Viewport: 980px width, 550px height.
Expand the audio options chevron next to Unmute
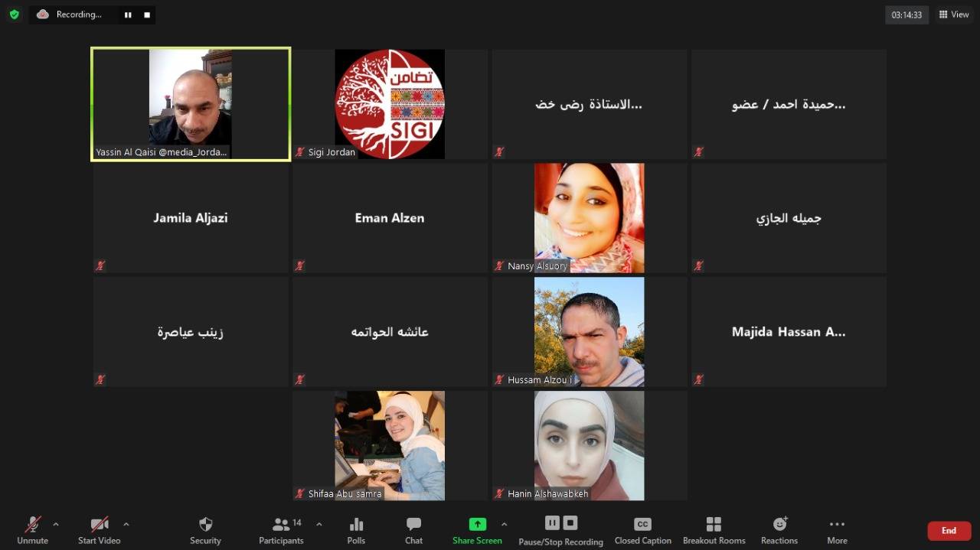[56, 525]
